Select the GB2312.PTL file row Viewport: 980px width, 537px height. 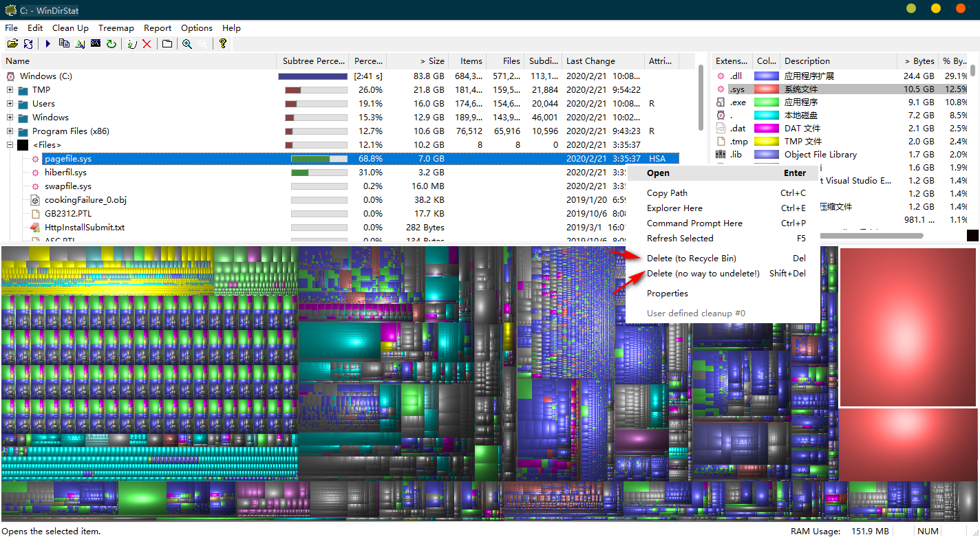coord(340,214)
